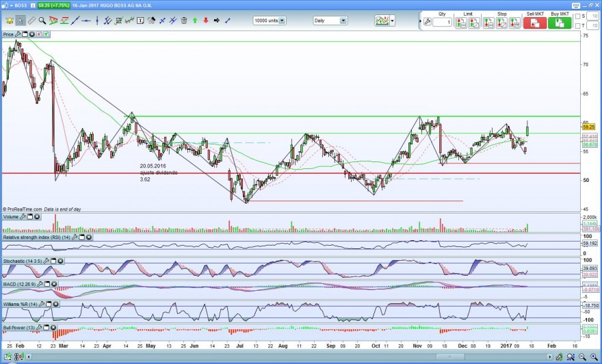602x364 pixels.
Task: Click the scroll left arrow at bottom
Action: (29, 356)
